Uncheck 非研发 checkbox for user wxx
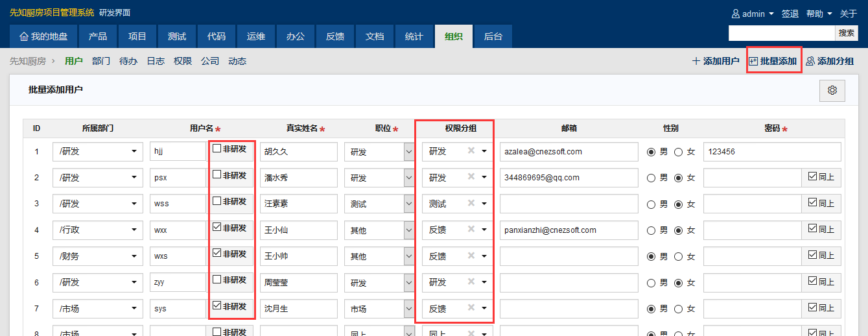This screenshot has width=868, height=336. (217, 228)
